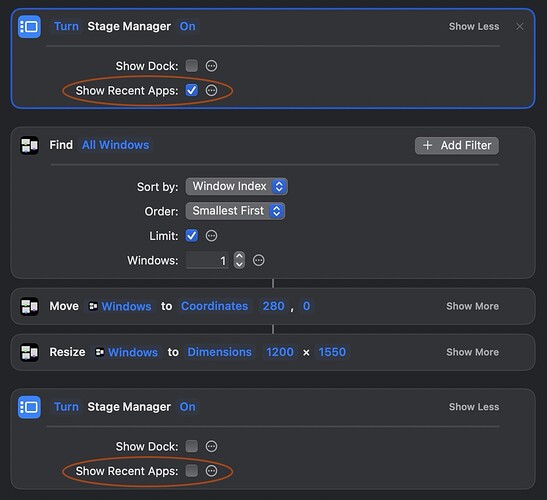This screenshot has width=547, height=500.
Task: Increment the Windows count stepper
Action: [x=239, y=256]
